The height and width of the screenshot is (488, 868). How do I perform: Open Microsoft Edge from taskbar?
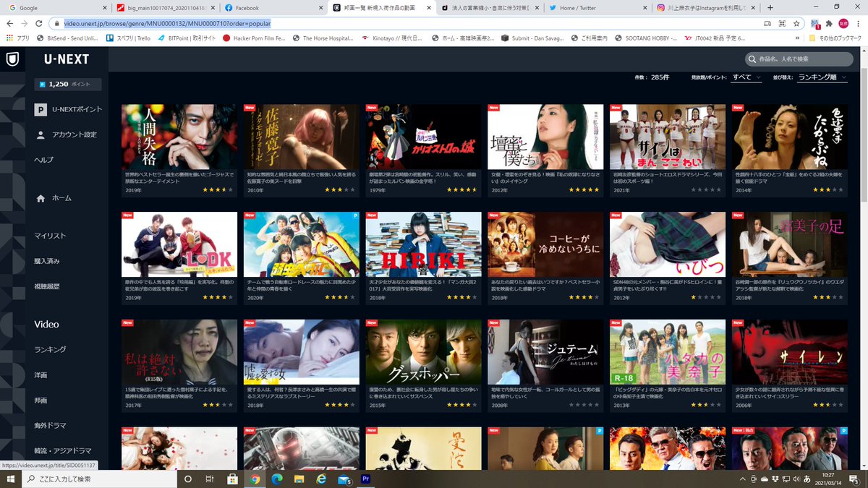click(x=278, y=479)
